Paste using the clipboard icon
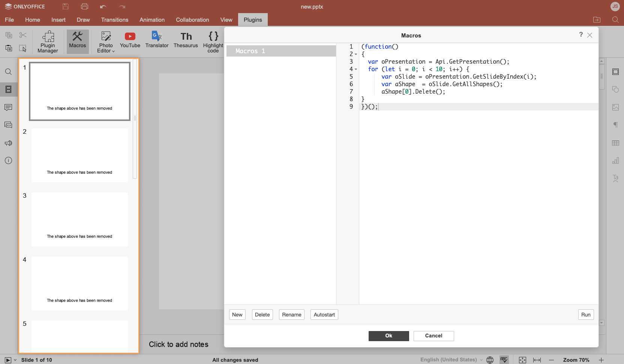The width and height of the screenshot is (624, 364). (x=9, y=48)
